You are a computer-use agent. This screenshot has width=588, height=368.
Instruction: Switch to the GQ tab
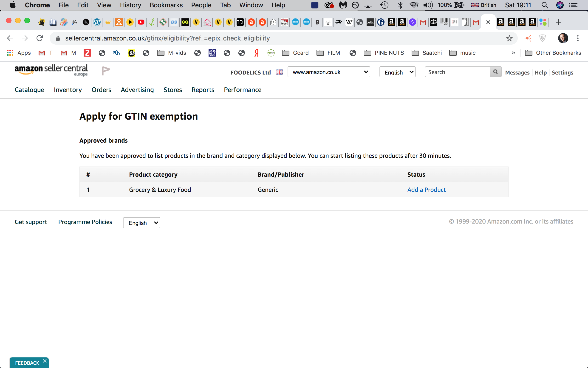pyautogui.click(x=185, y=22)
